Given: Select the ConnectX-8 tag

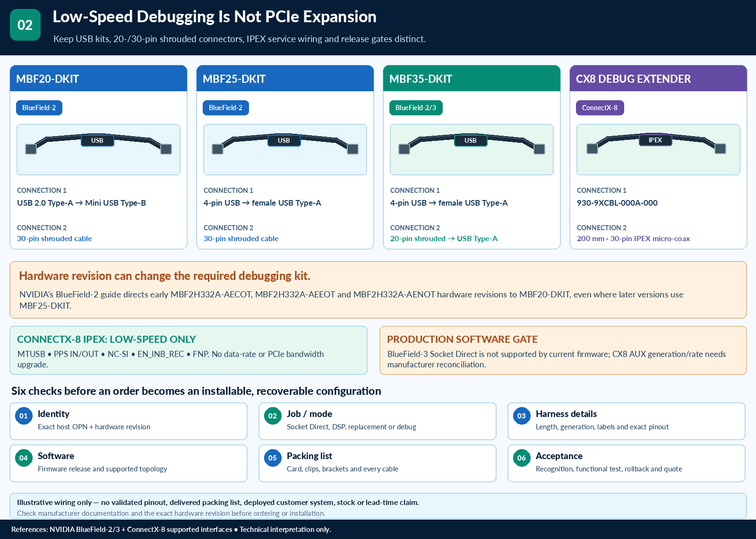Looking at the screenshot, I should (x=600, y=108).
